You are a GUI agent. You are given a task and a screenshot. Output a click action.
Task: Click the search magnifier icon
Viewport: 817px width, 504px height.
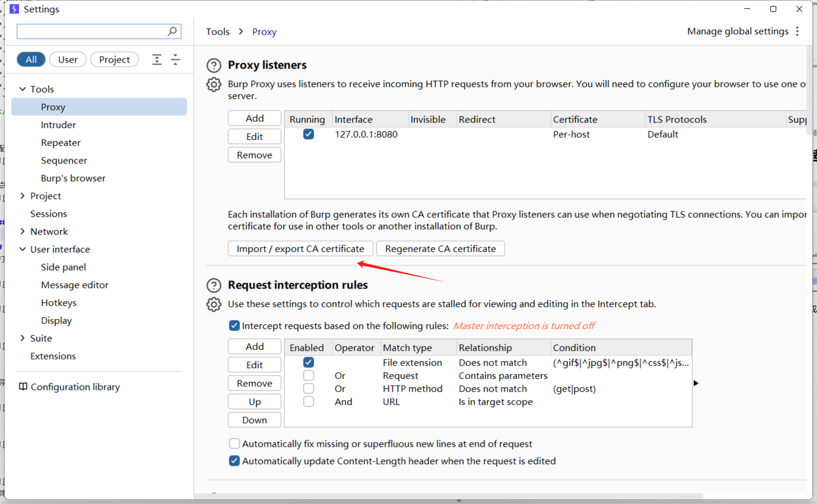(x=172, y=31)
